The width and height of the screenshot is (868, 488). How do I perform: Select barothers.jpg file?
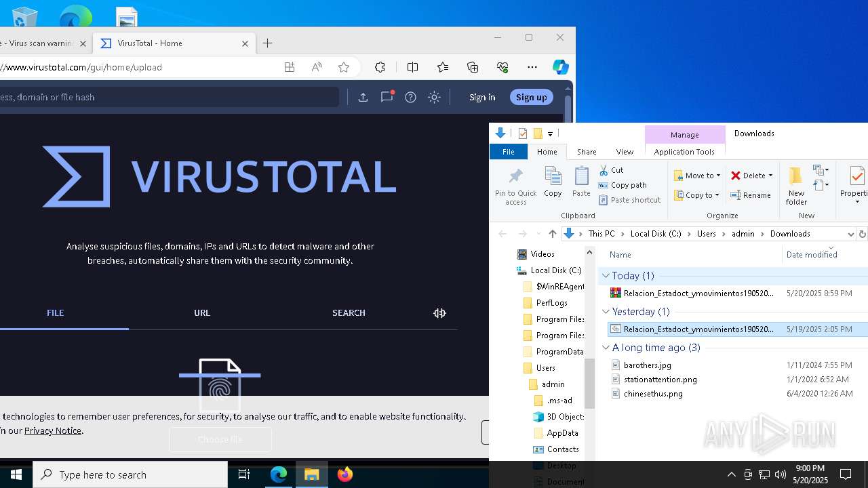pos(647,365)
